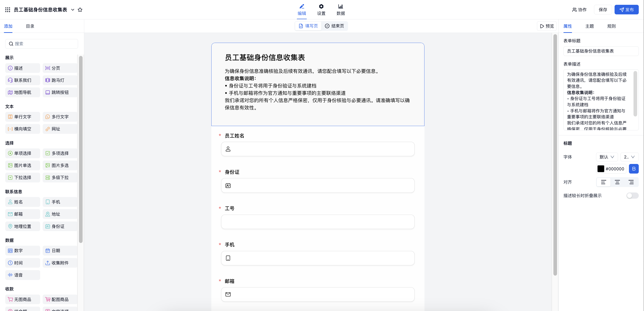Screen dimensions: 644x311
Task: Add a 单项选择 single choice field
Action: (x=23, y=153)
